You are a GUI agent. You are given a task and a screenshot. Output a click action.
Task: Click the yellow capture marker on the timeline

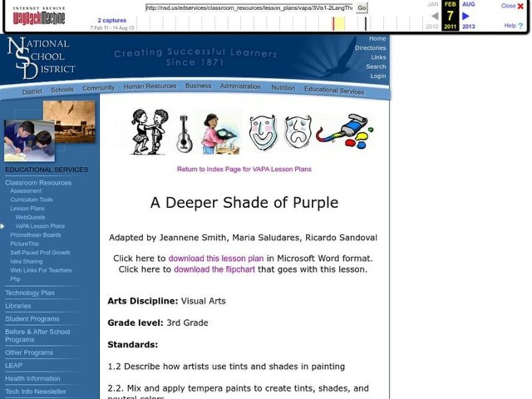(339, 21)
